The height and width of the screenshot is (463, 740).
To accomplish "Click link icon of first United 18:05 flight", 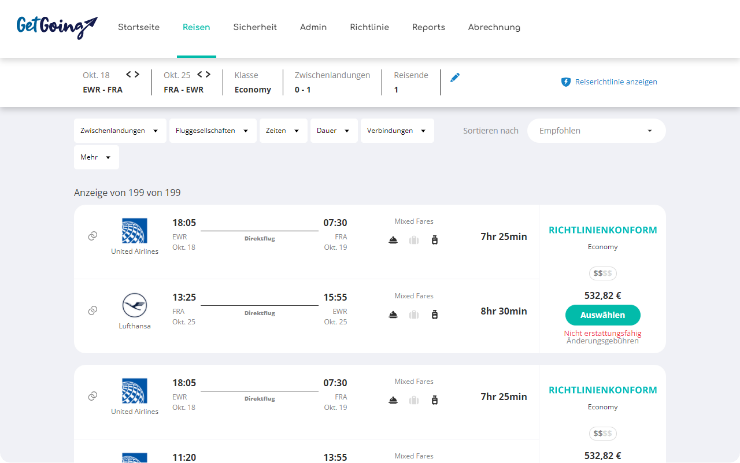I will click(92, 236).
